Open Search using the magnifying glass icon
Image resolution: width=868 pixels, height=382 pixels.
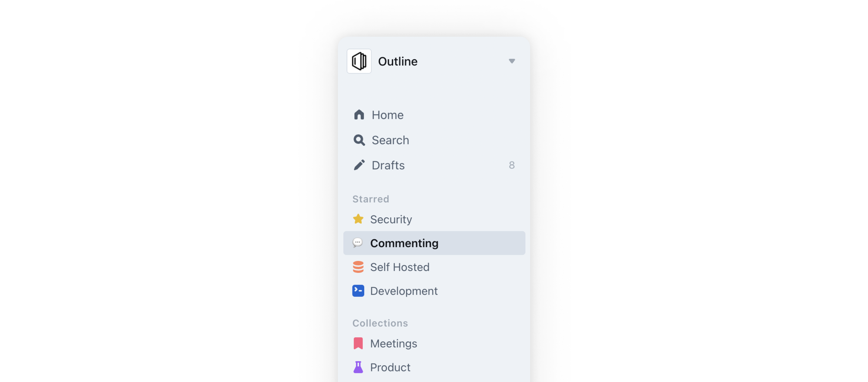(359, 140)
